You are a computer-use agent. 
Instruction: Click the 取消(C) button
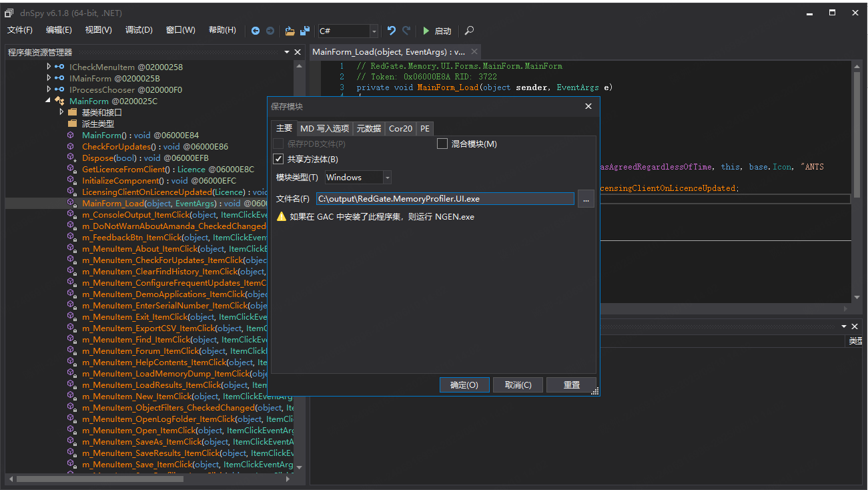point(518,385)
